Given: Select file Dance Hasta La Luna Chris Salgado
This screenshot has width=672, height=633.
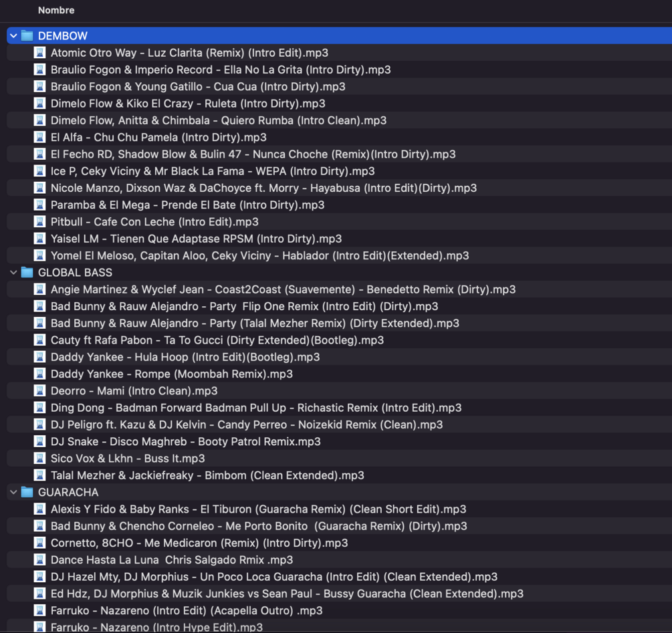Looking at the screenshot, I should tap(172, 559).
